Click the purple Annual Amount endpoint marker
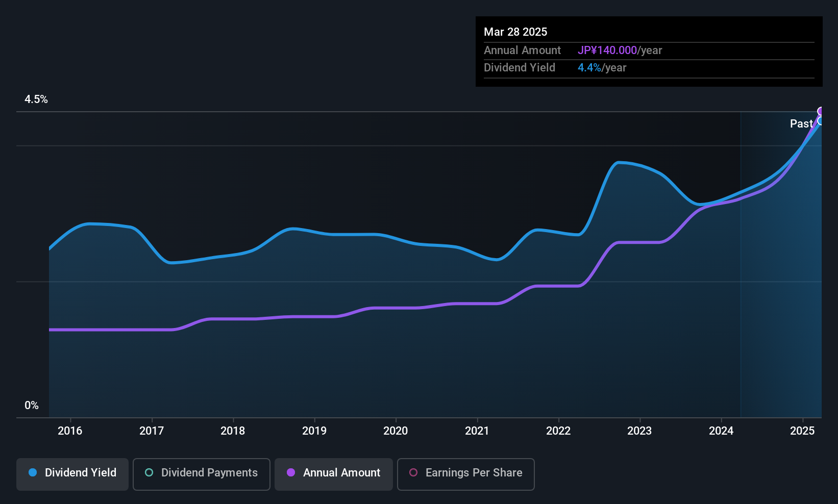 click(x=821, y=111)
